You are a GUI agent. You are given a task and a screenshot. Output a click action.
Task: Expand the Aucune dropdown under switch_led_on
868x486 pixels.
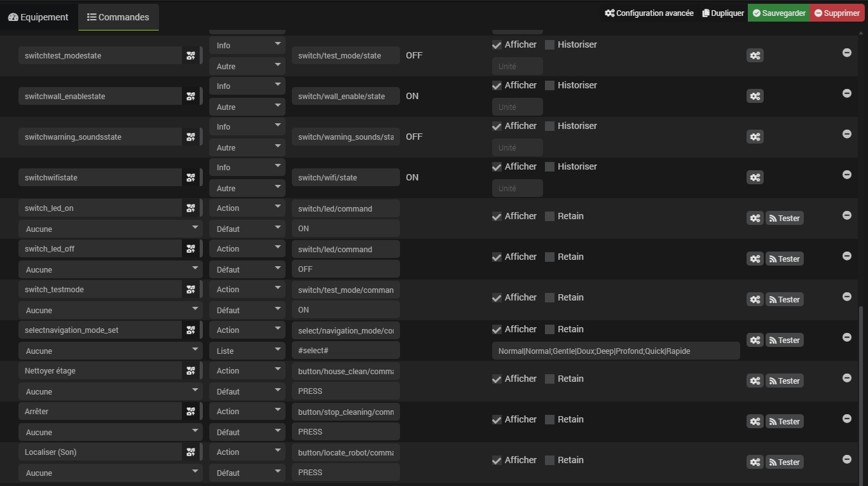pos(110,229)
